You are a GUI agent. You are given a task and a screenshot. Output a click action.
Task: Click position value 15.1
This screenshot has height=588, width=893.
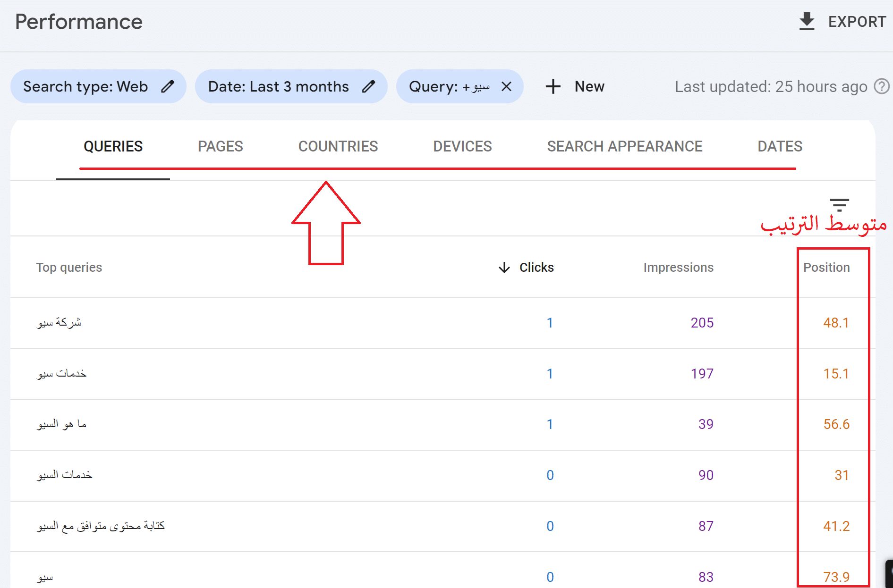coord(836,373)
